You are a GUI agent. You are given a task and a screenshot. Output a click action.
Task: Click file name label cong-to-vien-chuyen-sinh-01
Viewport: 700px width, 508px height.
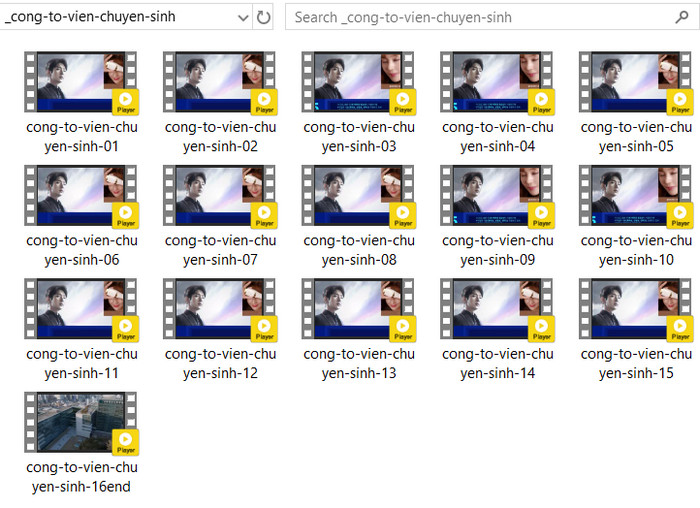pos(82,137)
